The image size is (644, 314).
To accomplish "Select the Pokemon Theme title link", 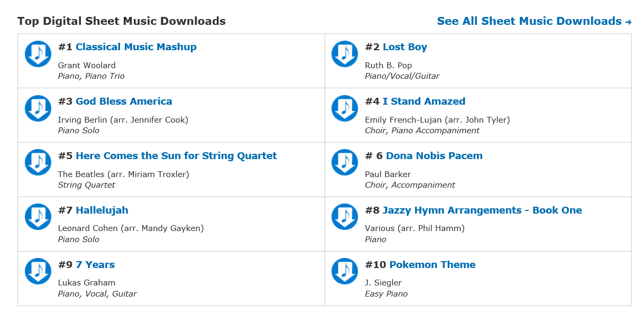I will click(x=432, y=265).
